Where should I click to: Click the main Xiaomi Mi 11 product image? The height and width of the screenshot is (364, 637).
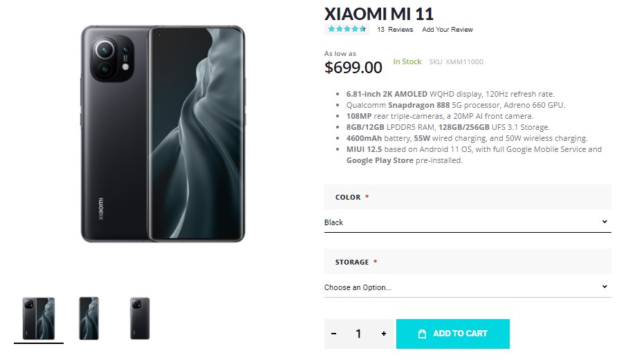click(x=163, y=134)
